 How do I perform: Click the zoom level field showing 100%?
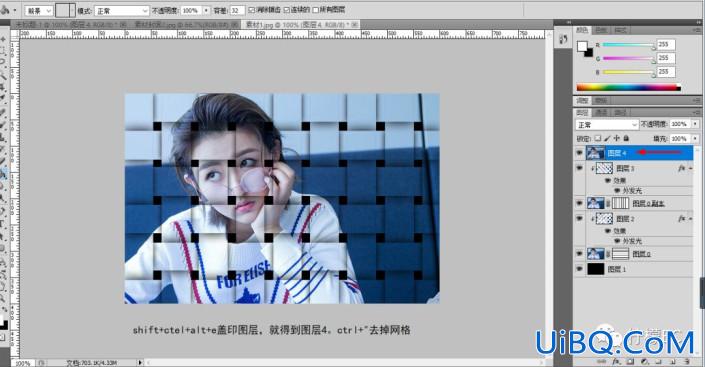23,363
